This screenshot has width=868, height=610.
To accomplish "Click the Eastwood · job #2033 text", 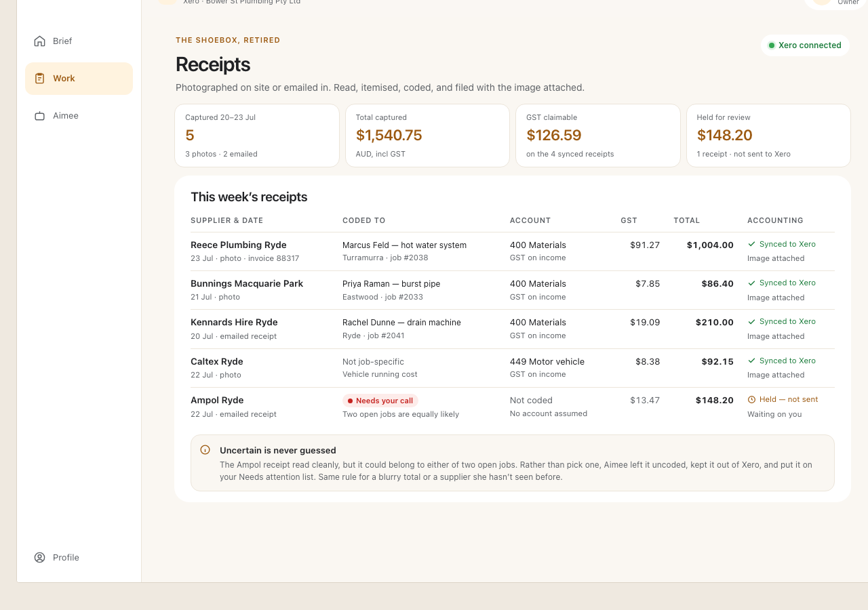I will click(382, 297).
